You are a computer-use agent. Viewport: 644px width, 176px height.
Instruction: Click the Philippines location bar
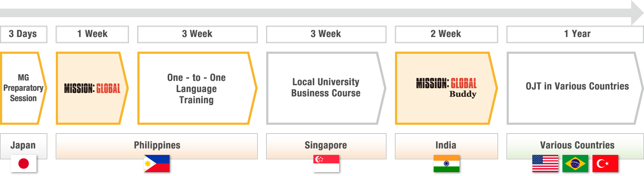click(157, 145)
